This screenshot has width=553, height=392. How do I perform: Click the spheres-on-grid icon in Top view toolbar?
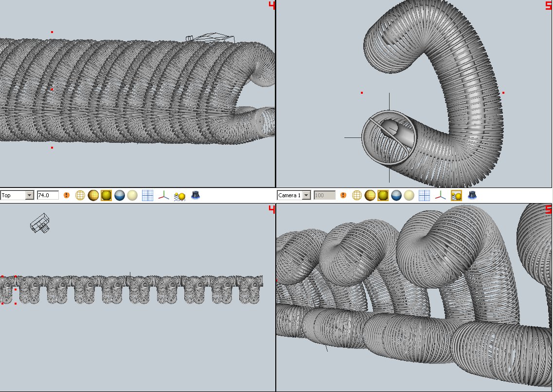[x=180, y=196]
